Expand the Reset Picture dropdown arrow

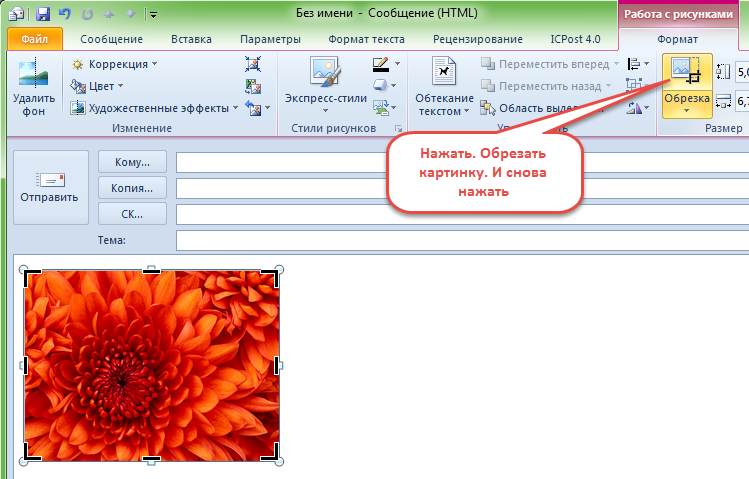pos(268,108)
